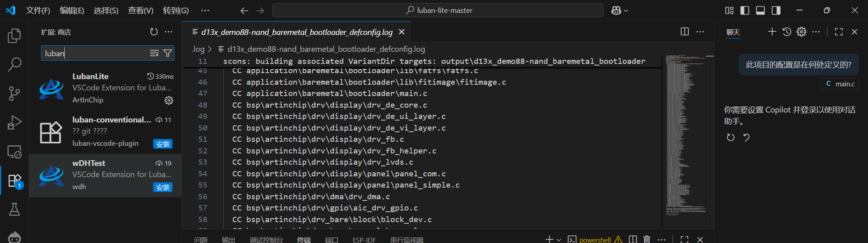The width and height of the screenshot is (868, 243).
Task: Split the editor to the right
Action: 685,32
